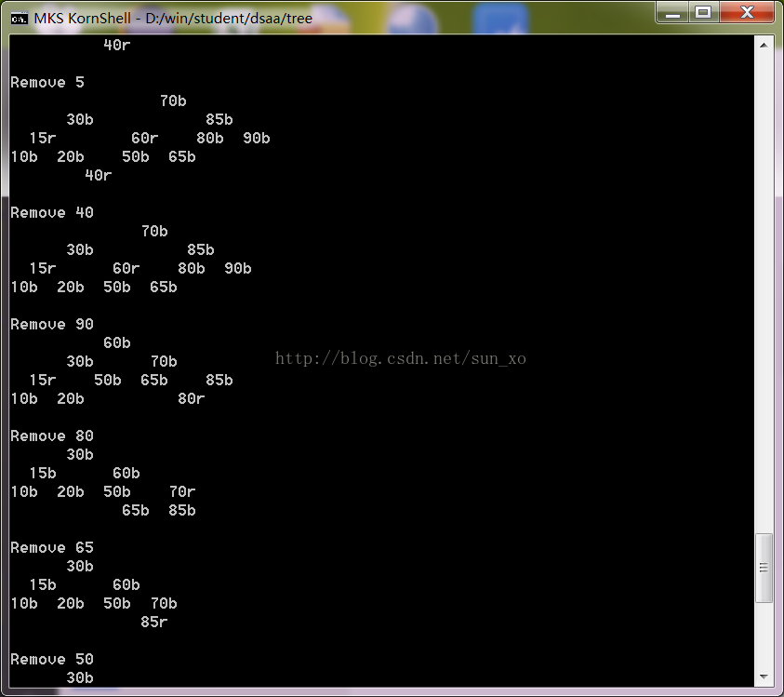This screenshot has height=697, width=784.
Task: Click '30b' root under Remove 65
Action: 80,566
